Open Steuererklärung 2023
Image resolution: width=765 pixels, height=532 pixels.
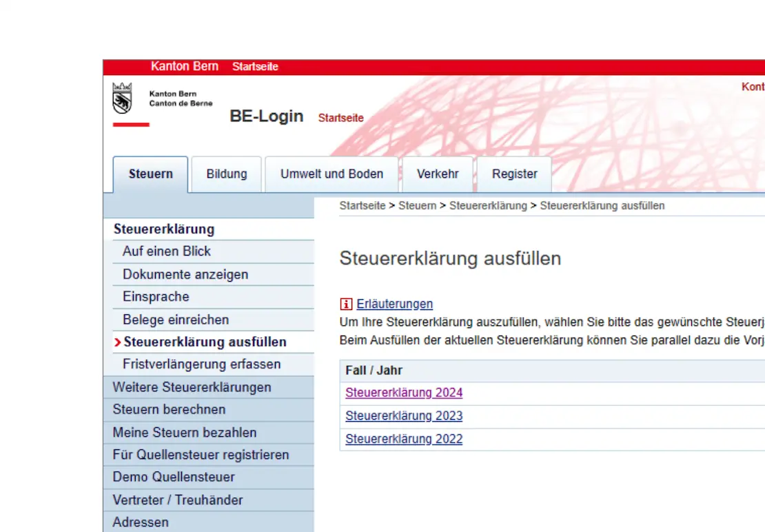tap(404, 416)
